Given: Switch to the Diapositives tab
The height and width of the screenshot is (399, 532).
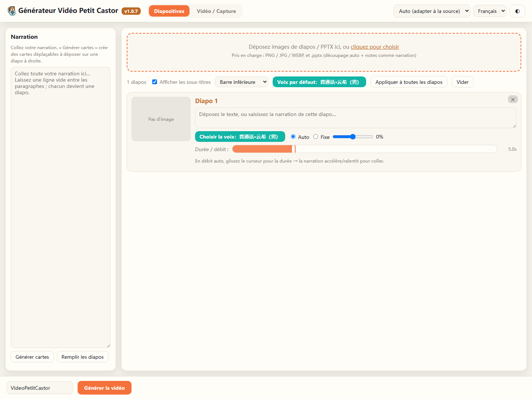Looking at the screenshot, I should pos(169,11).
